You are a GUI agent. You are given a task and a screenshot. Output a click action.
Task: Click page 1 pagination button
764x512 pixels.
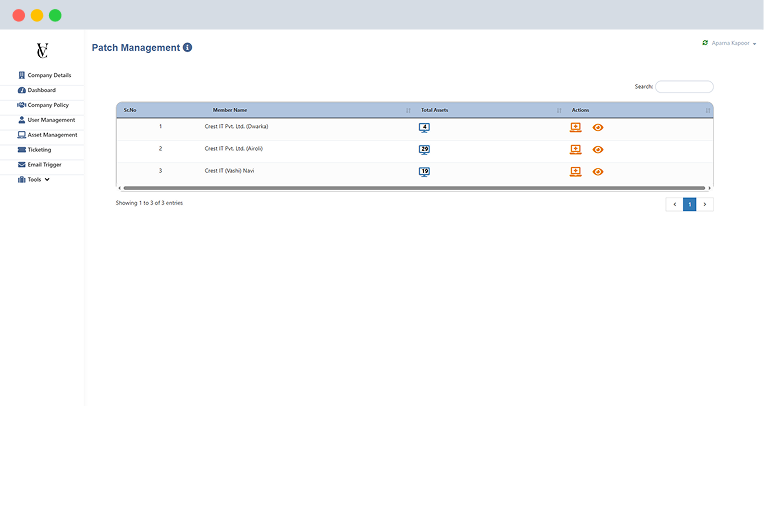pyautogui.click(x=689, y=204)
